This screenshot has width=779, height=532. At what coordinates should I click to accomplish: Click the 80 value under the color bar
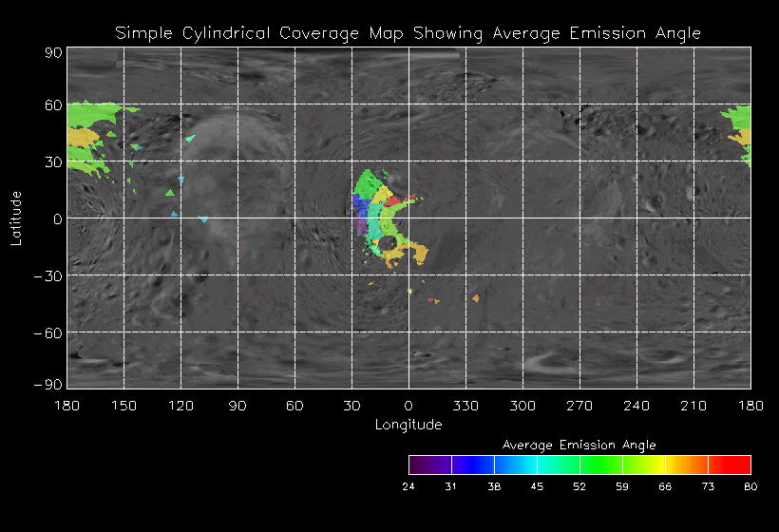coord(750,487)
